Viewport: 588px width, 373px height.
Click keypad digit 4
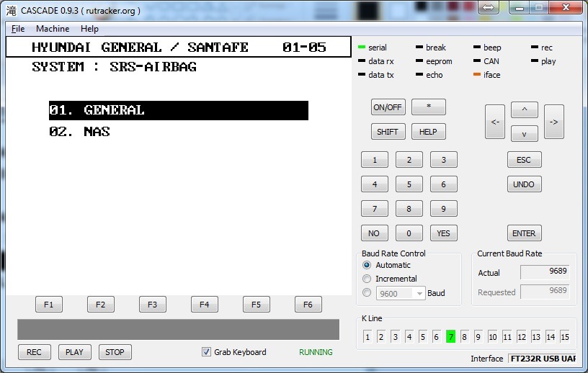(x=375, y=184)
